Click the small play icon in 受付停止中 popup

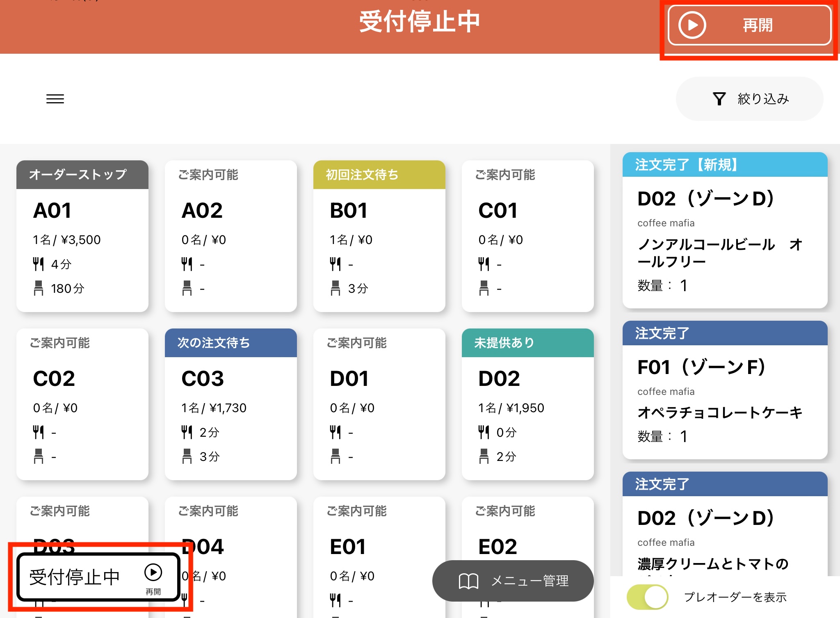pyautogui.click(x=153, y=572)
